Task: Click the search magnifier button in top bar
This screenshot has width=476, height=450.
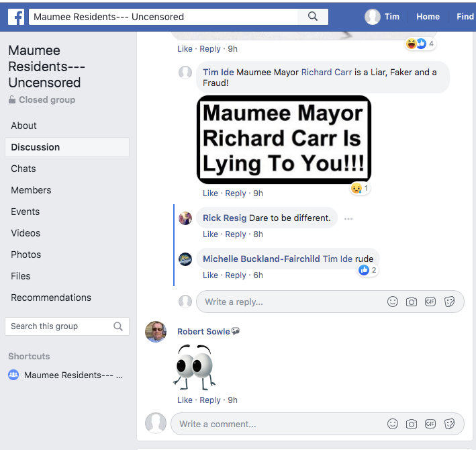Action: (x=312, y=17)
